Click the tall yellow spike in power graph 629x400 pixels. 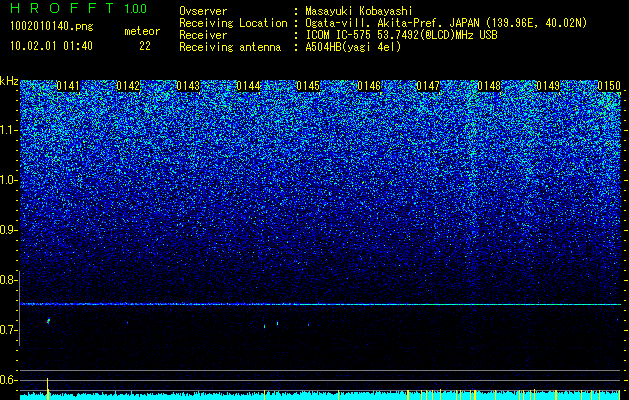pos(48,388)
